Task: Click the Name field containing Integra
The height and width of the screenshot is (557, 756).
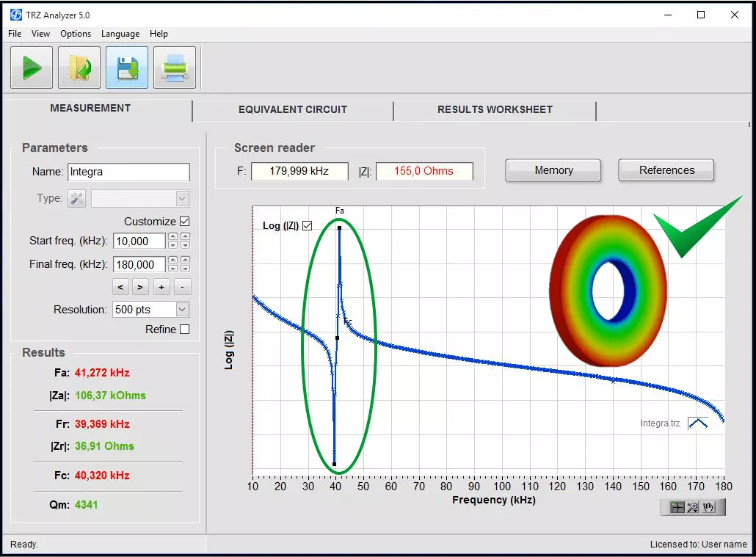Action: (128, 172)
